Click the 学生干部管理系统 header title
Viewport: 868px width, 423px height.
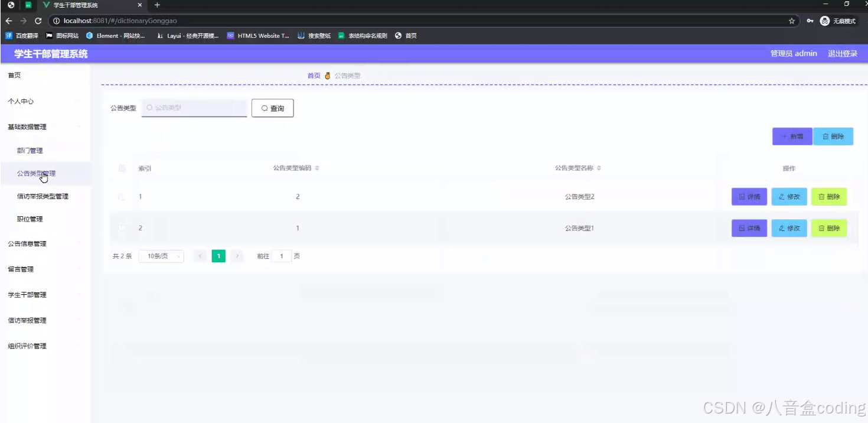(x=51, y=54)
